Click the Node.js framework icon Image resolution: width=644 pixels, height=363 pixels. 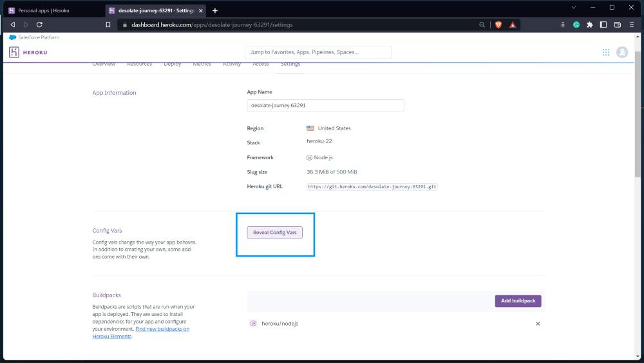pos(309,157)
